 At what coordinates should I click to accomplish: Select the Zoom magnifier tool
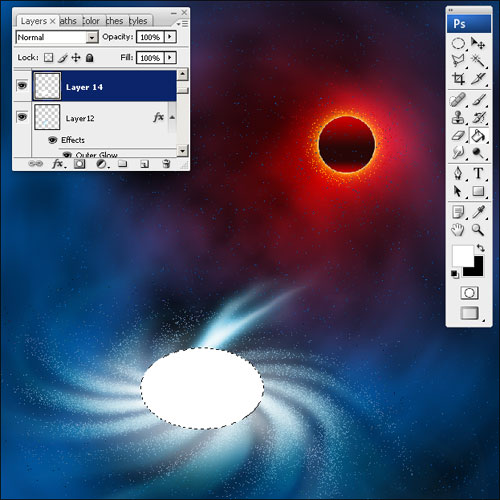point(478,230)
